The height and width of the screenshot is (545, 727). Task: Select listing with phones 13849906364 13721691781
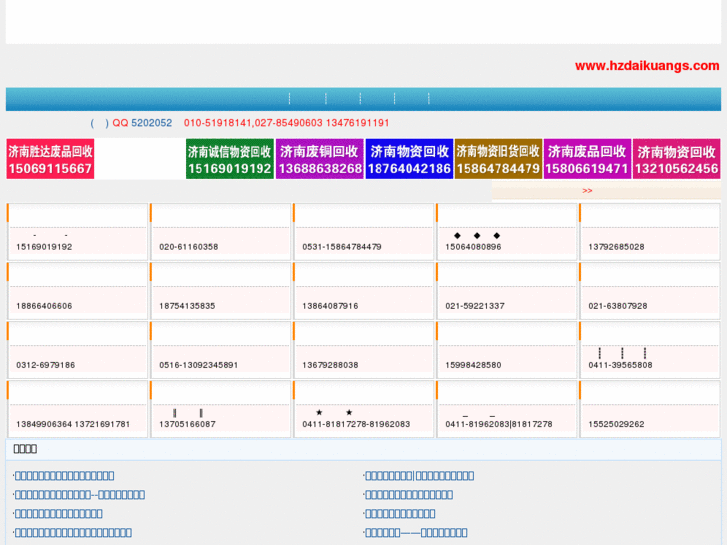[x=77, y=409]
